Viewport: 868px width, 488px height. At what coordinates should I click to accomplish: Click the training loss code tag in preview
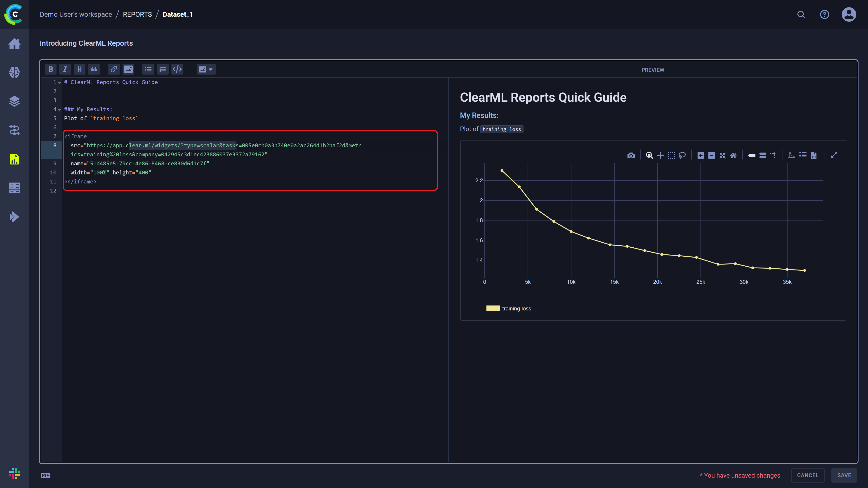tap(501, 129)
